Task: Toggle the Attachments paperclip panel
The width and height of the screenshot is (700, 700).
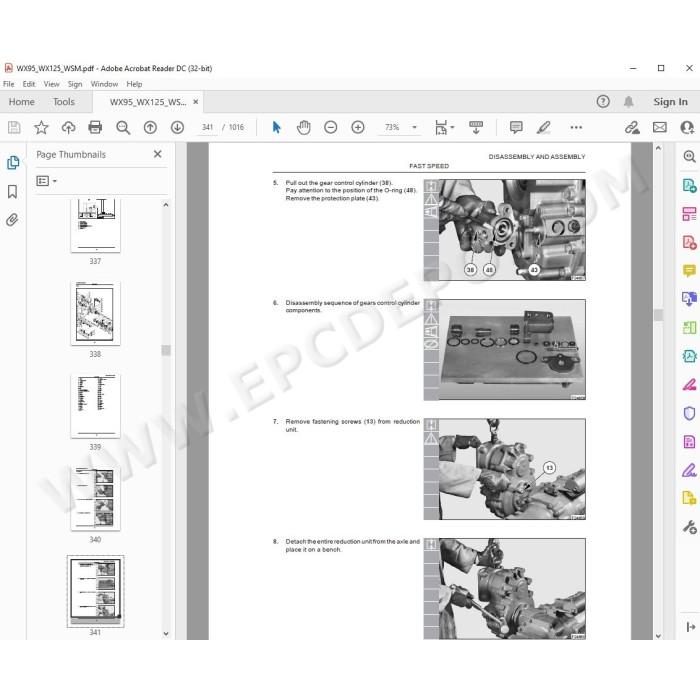Action: (x=12, y=220)
